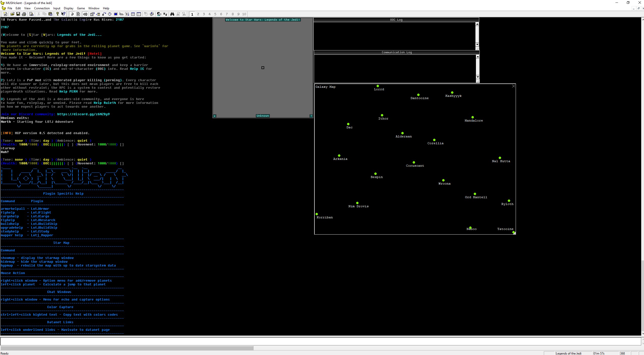This screenshot has height=355, width=644.
Task: Click the Open folder toolbar icon
Action: (12, 14)
